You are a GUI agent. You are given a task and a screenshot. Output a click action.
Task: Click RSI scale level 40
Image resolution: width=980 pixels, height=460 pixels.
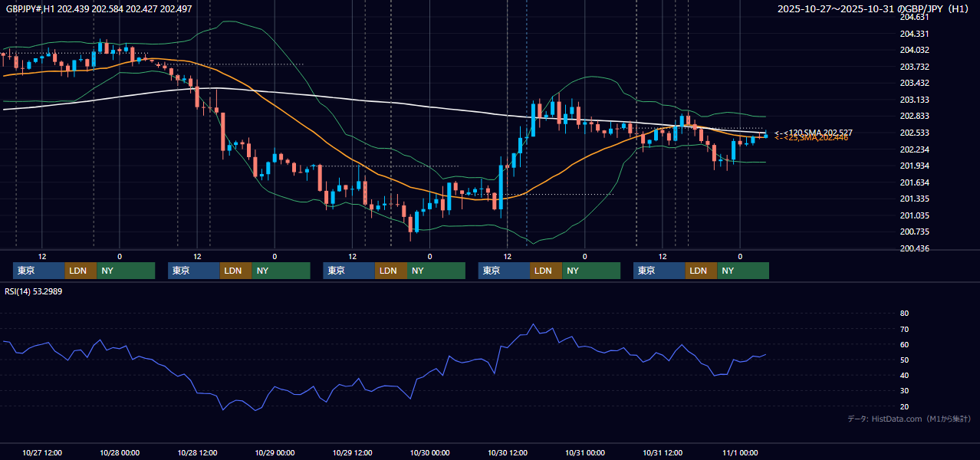(x=904, y=375)
